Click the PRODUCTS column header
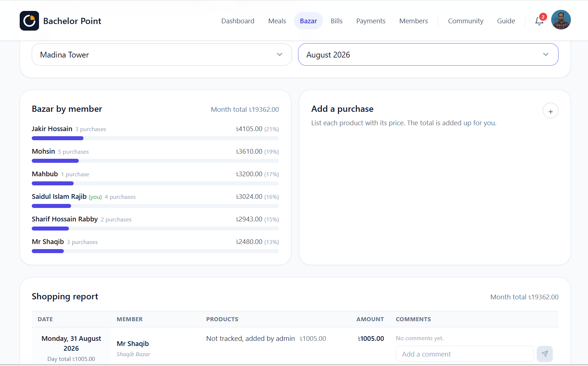 tap(222, 319)
